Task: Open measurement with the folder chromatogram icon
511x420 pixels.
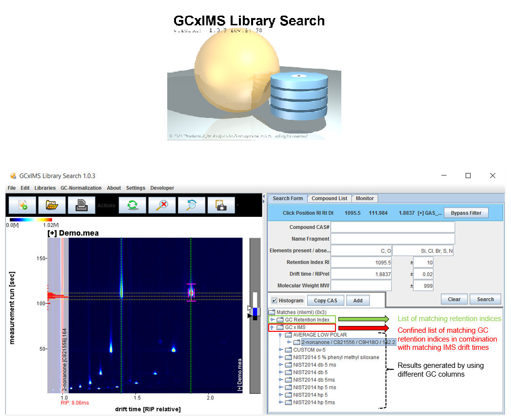Action: tap(52, 205)
